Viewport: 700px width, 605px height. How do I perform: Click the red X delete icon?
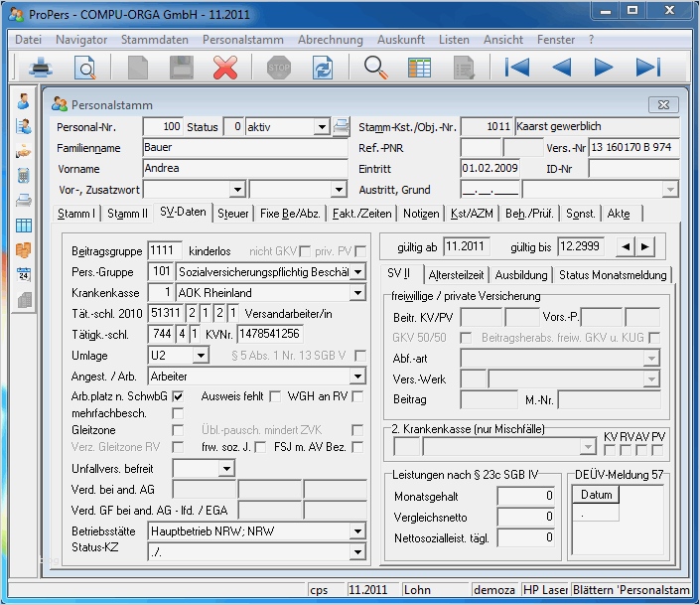tap(225, 68)
